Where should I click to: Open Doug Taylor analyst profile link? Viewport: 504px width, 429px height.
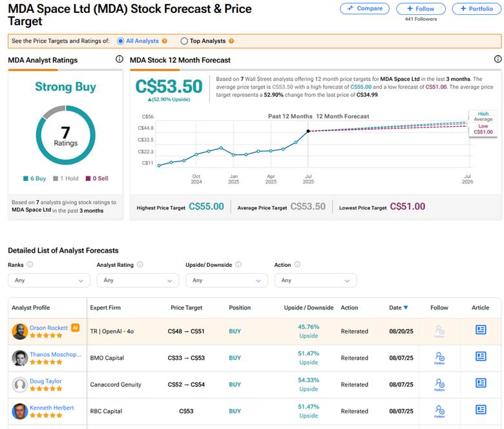coord(45,381)
